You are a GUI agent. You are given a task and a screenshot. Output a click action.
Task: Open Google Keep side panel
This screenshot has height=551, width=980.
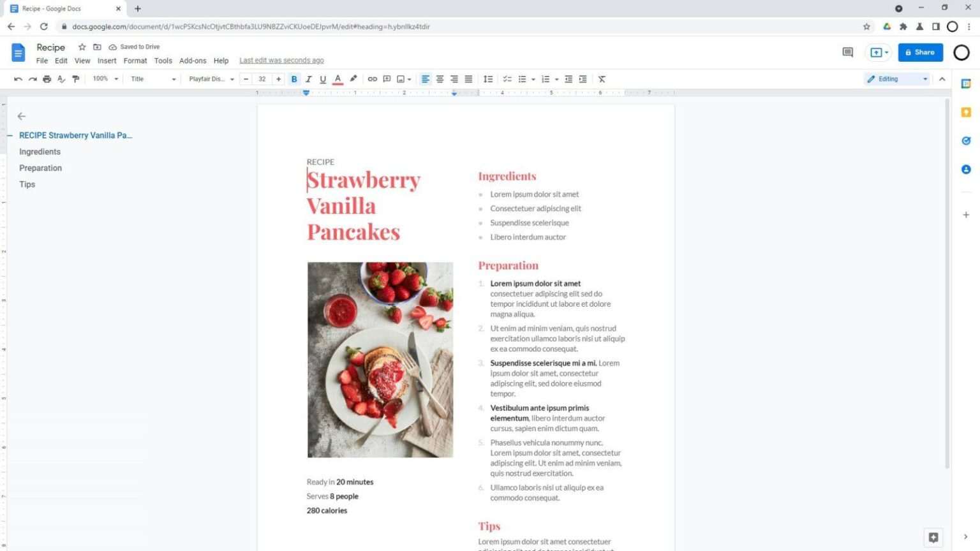[965, 112]
